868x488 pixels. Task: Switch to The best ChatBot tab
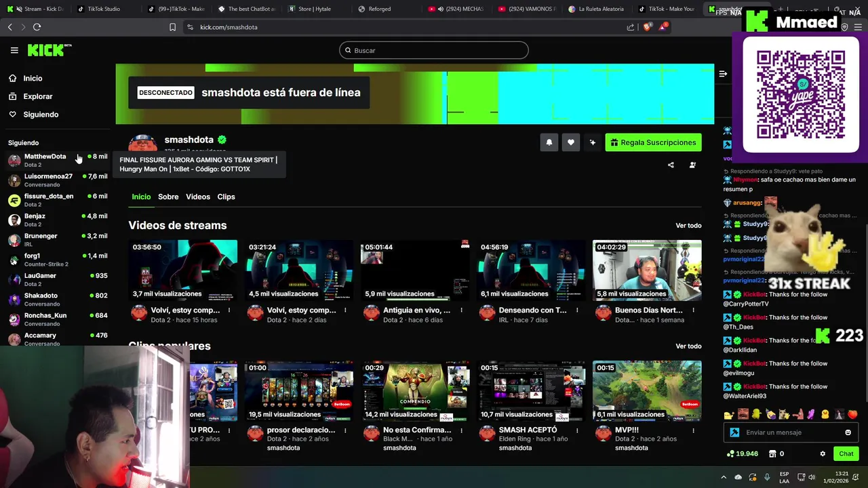[x=245, y=9]
